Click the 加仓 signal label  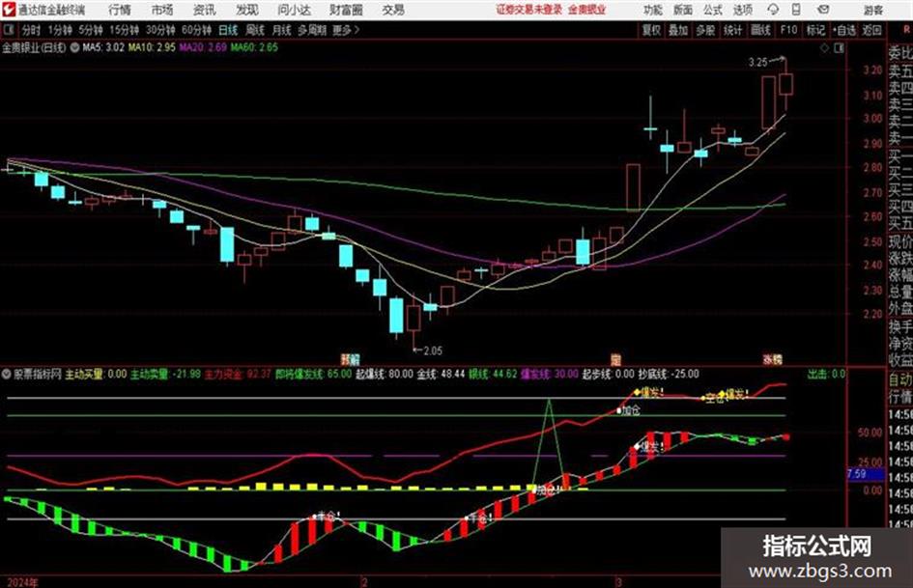631,410
